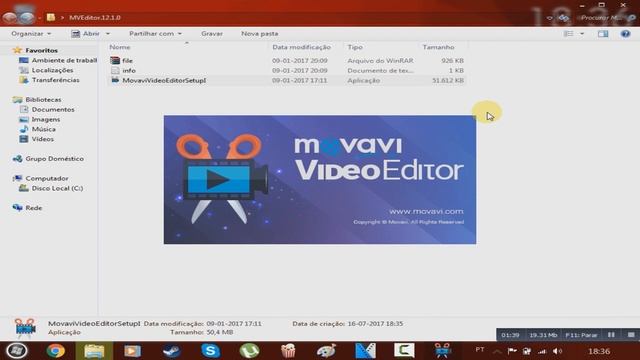Open File Explorer taskbar icon

[94, 351]
